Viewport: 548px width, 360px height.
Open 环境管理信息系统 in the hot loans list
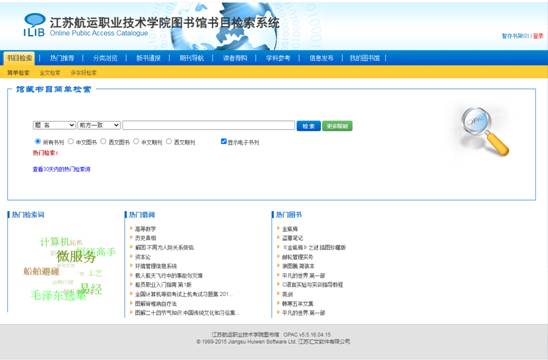pyautogui.click(x=156, y=266)
